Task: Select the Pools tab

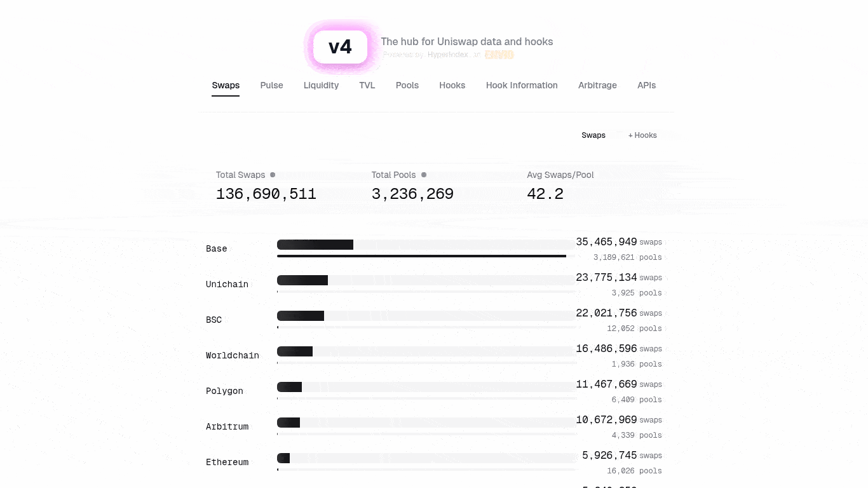Action: pos(407,85)
